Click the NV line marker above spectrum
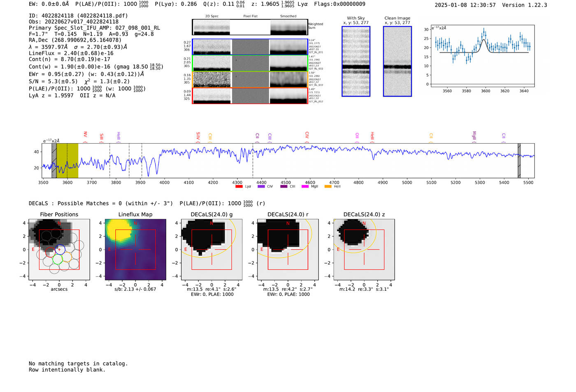 point(85,137)
